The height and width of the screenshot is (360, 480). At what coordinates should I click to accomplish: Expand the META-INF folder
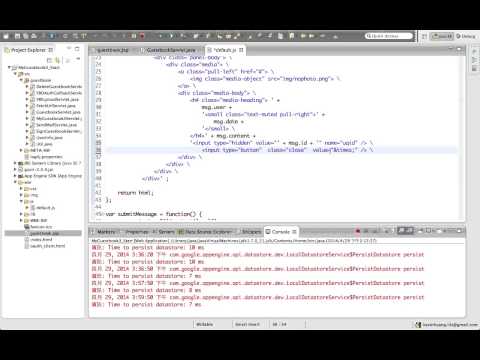click(21, 150)
